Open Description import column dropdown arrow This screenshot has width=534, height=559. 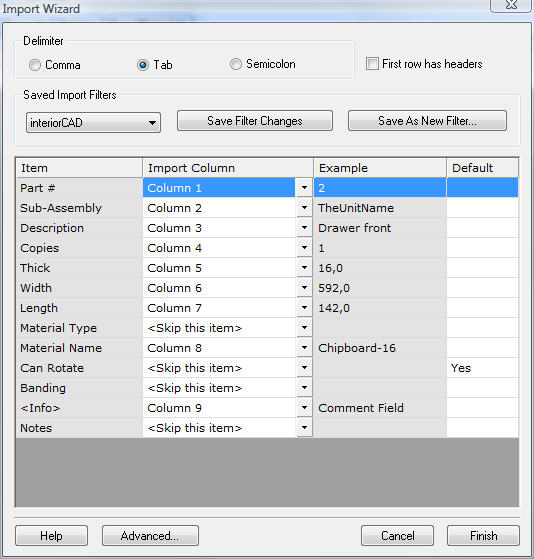(x=304, y=227)
